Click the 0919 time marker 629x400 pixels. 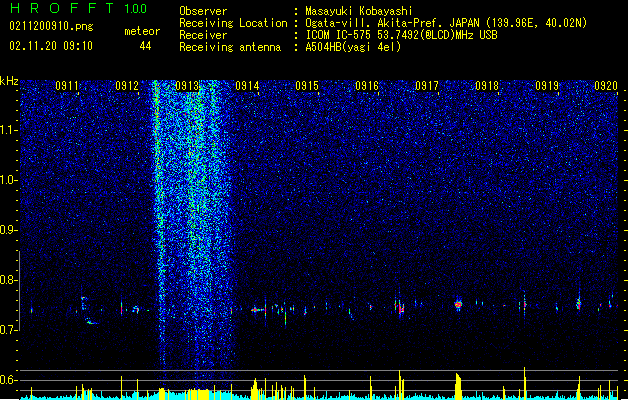[x=547, y=86]
